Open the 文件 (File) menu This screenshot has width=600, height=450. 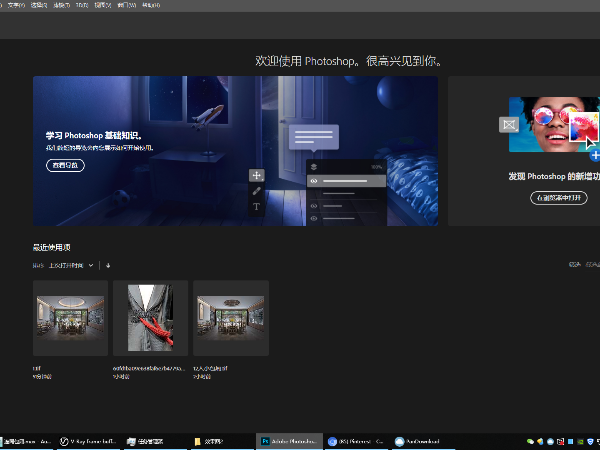pos(14,5)
